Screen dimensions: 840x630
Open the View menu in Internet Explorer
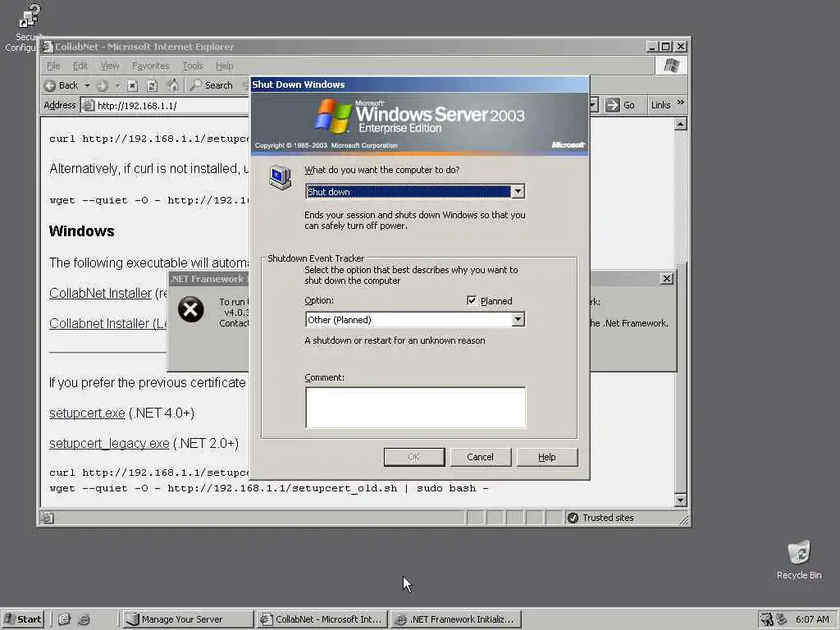(x=110, y=66)
